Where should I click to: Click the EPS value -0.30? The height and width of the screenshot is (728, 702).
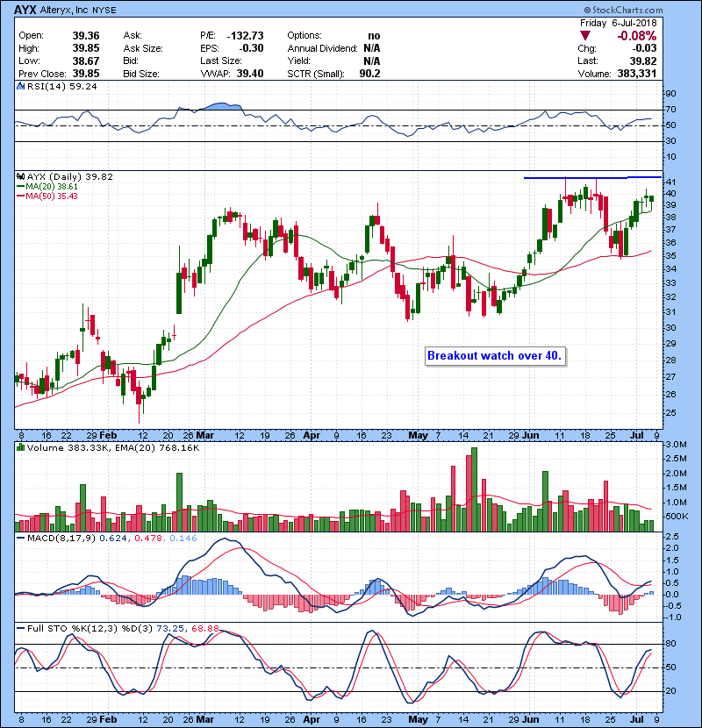[x=251, y=48]
